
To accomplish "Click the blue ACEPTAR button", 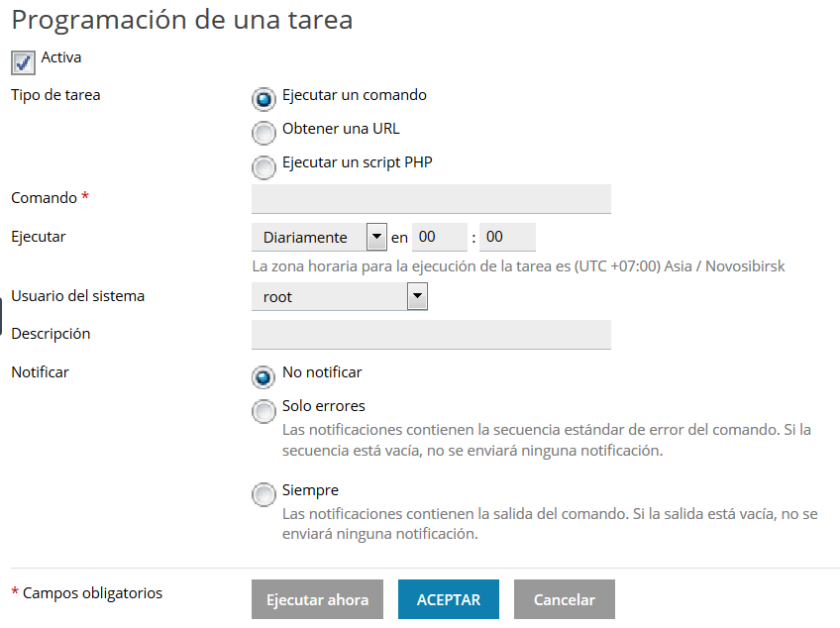I will point(448,599).
